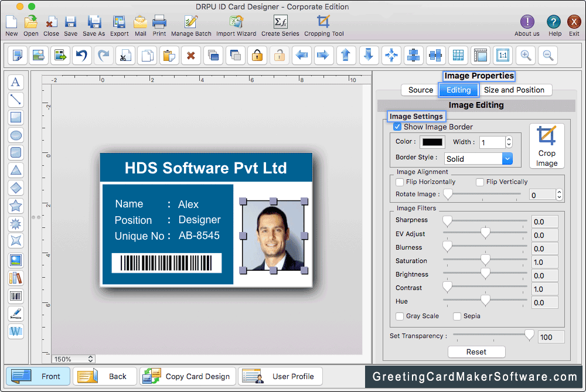
Task: Click the Hue slider handle
Action: tap(485, 301)
